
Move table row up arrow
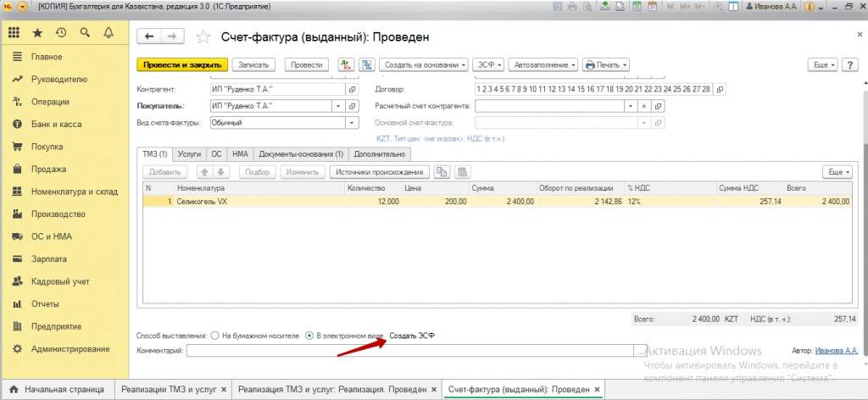pos(205,172)
